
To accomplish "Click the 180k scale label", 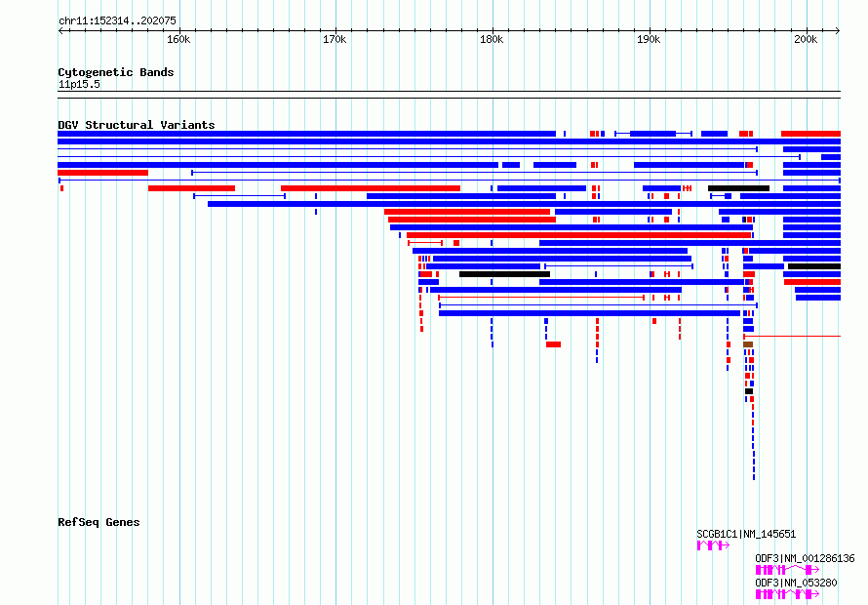I will (492, 39).
